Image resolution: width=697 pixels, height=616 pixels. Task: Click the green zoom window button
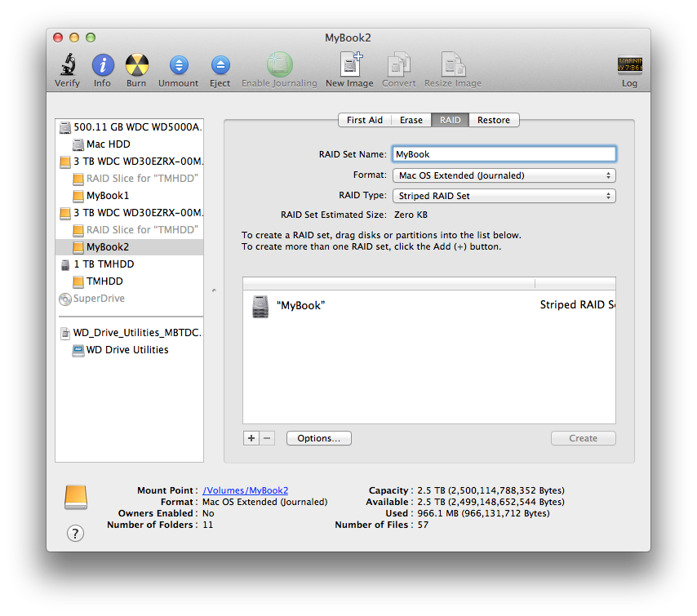click(x=91, y=38)
